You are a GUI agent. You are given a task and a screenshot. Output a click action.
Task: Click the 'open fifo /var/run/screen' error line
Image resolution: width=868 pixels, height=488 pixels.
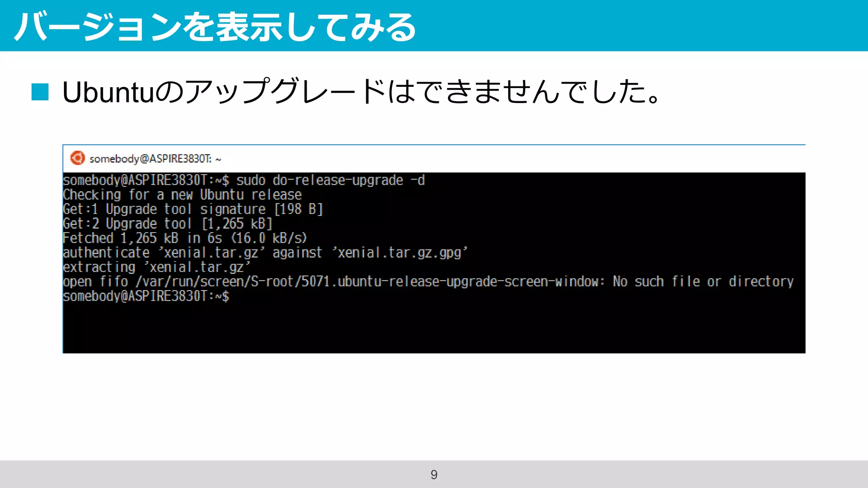(428, 282)
